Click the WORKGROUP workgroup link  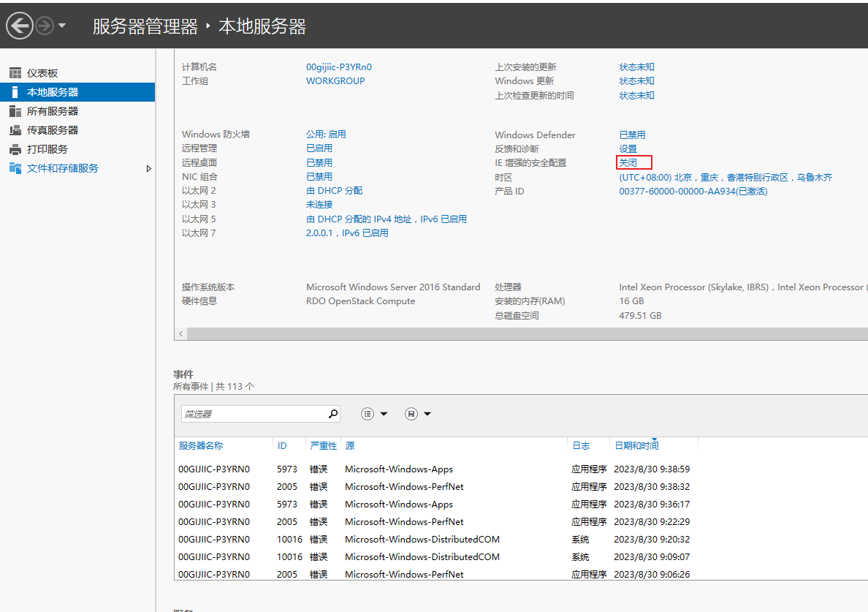click(x=335, y=81)
